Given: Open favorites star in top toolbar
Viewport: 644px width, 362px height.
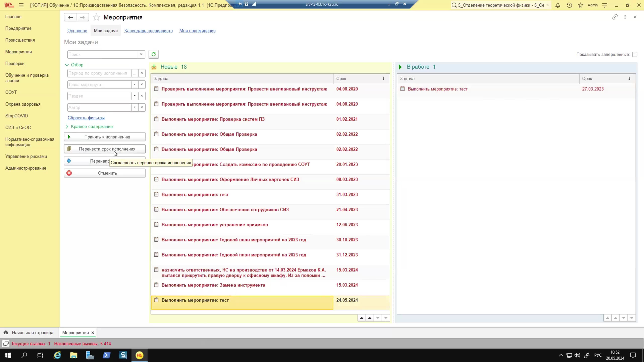Looking at the screenshot, I should pos(580,5).
